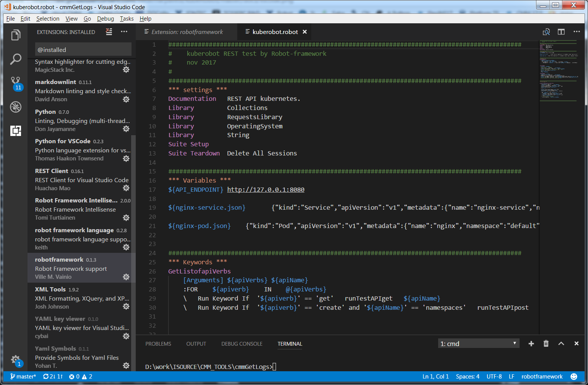The width and height of the screenshot is (588, 385).
Task: Click robot framework language gear icon
Action: (x=126, y=247)
